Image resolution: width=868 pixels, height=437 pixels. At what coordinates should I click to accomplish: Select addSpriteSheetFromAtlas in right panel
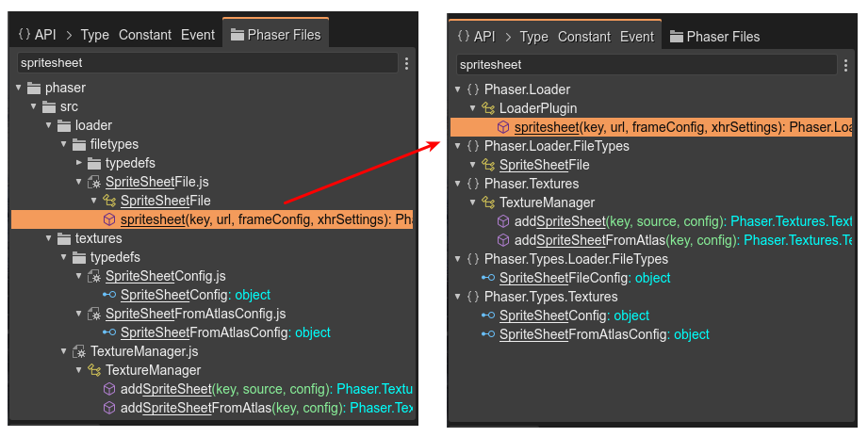pyautogui.click(x=683, y=240)
